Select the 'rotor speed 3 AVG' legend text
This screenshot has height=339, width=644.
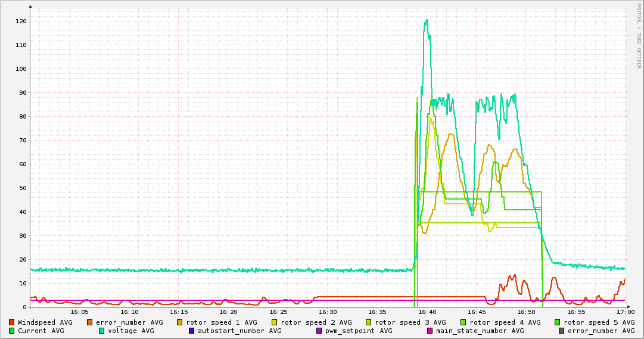410,322
